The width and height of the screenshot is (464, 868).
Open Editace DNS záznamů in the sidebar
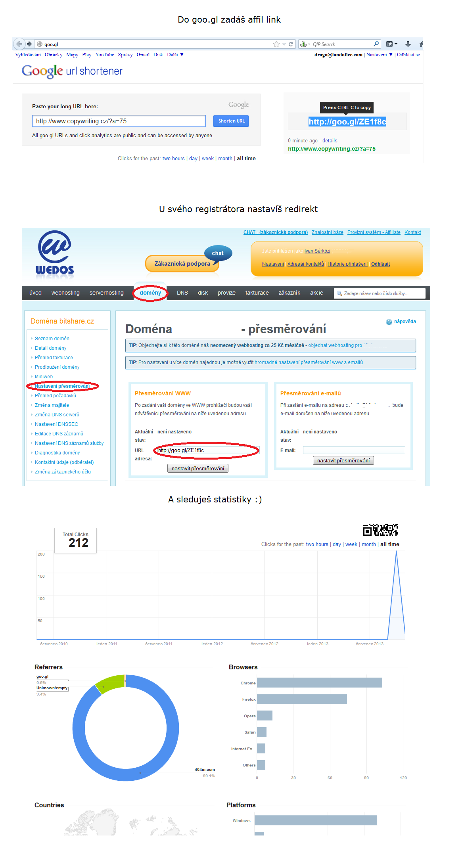[59, 434]
